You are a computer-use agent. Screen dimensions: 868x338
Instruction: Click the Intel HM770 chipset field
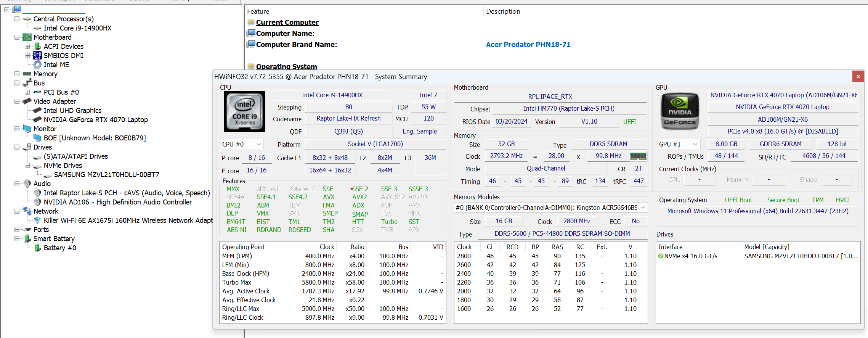[569, 108]
